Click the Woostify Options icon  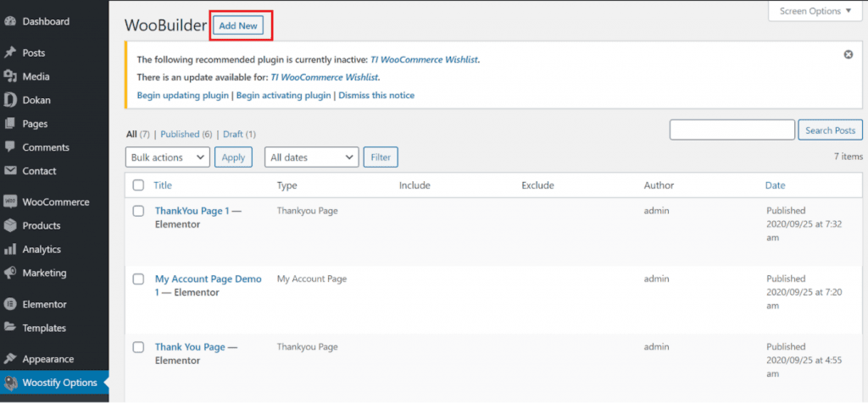10,383
